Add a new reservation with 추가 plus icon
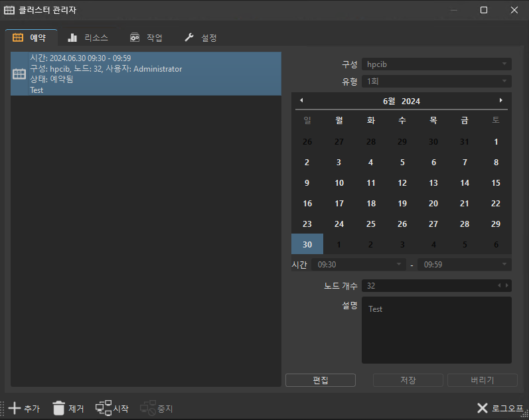529x420 pixels. tap(15, 408)
